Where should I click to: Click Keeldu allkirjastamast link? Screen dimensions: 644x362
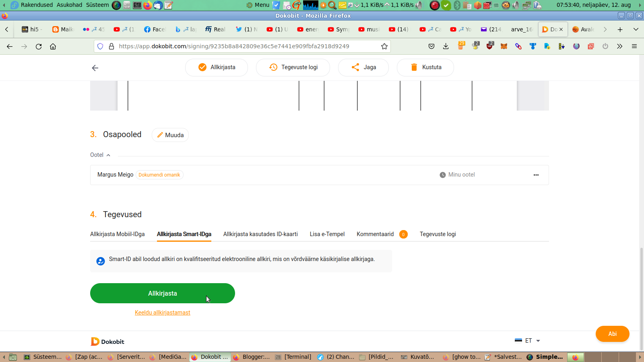point(163,313)
